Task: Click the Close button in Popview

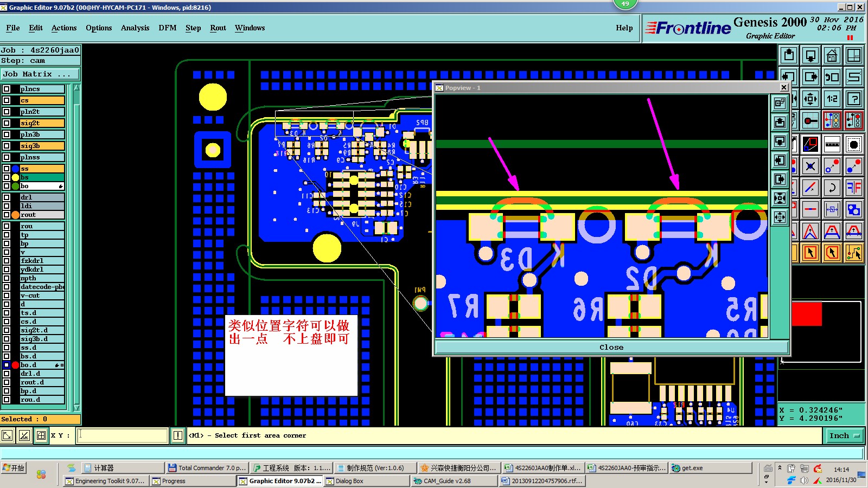Action: (611, 347)
